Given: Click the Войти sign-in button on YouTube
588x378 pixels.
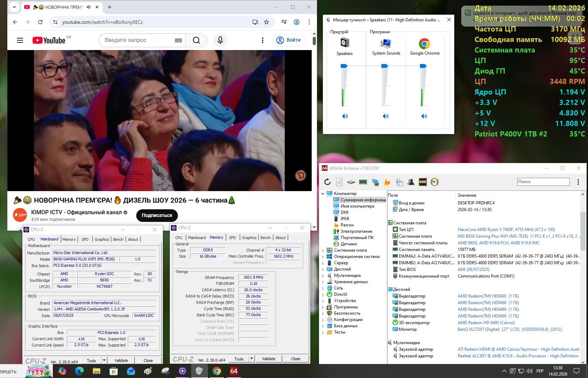Looking at the screenshot, I should pos(289,40).
